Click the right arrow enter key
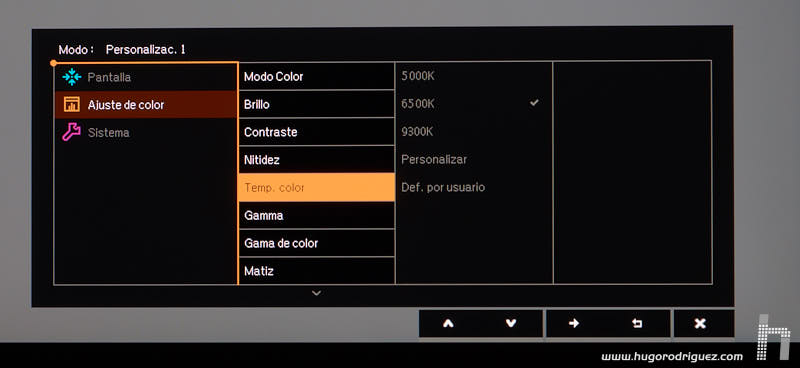This screenshot has width=800, height=368. tap(574, 324)
